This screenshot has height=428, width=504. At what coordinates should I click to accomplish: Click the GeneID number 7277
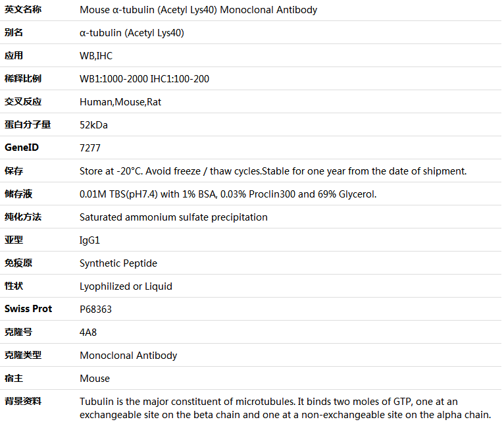pyautogui.click(x=90, y=148)
